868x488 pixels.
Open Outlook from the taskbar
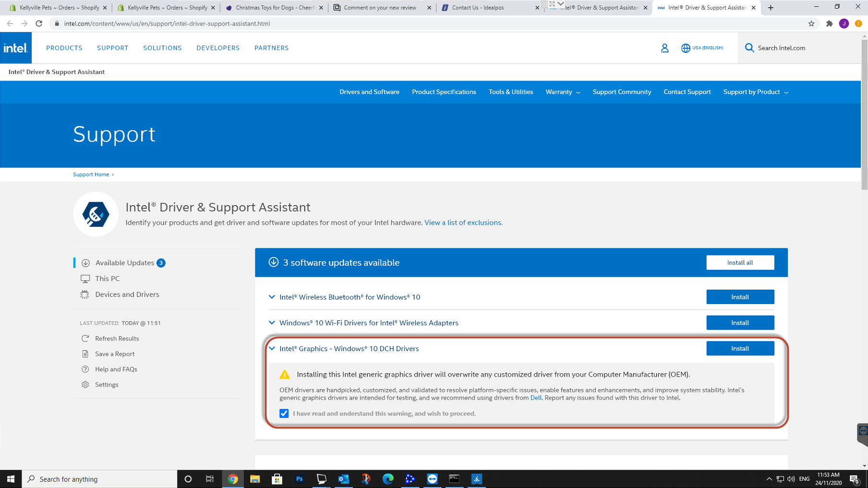click(x=343, y=479)
